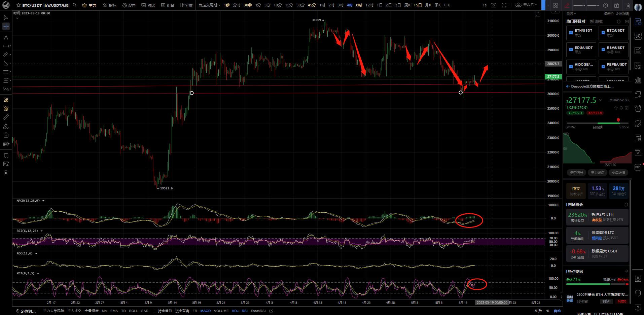
Task: Open the Deepcoin announcement link
Action: click(x=592, y=86)
